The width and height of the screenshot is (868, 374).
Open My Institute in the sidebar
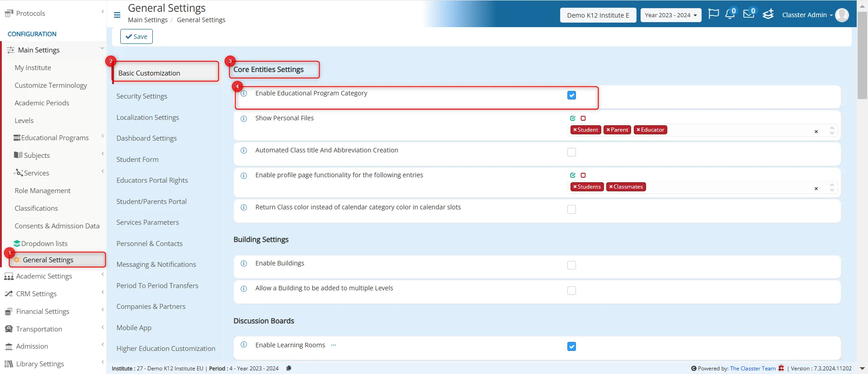pyautogui.click(x=33, y=68)
